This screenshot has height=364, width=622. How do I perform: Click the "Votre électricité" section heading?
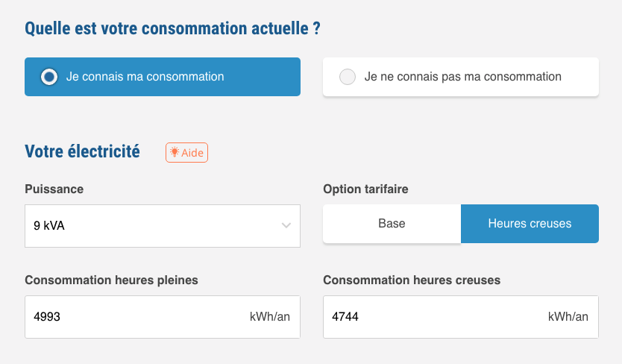click(x=82, y=151)
